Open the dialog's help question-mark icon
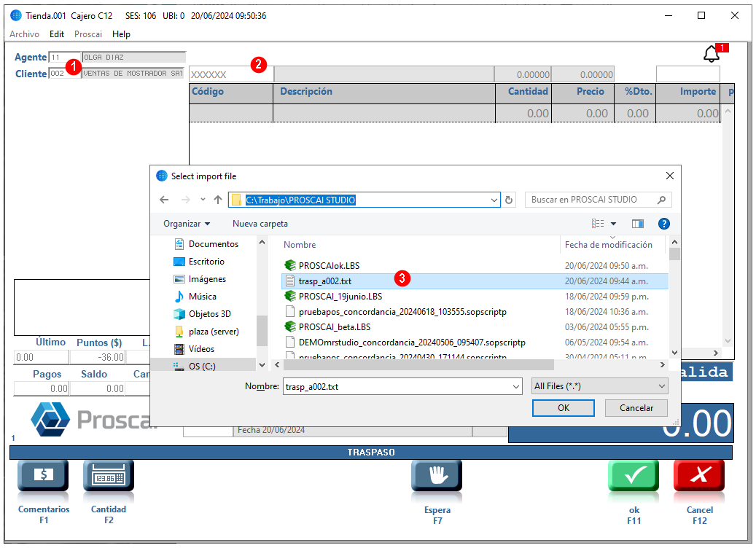The height and width of the screenshot is (548, 756). 664,224
